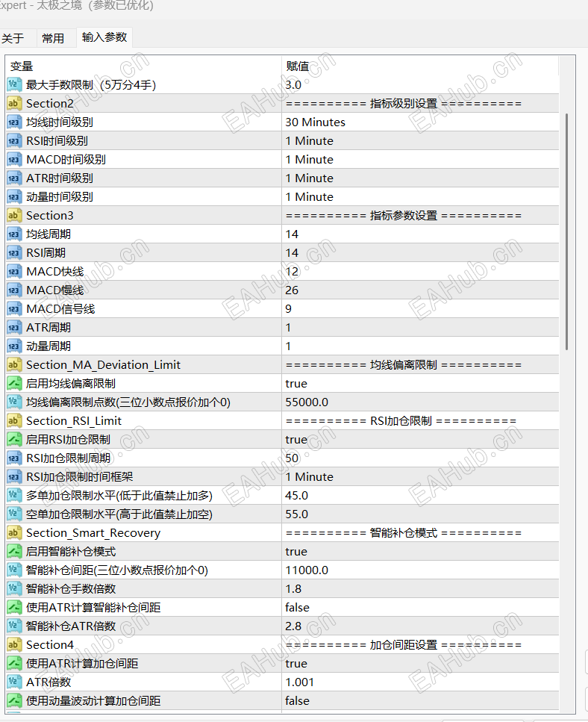The image size is (588, 722).
Task: Select the Section4 row label
Action: 50,644
